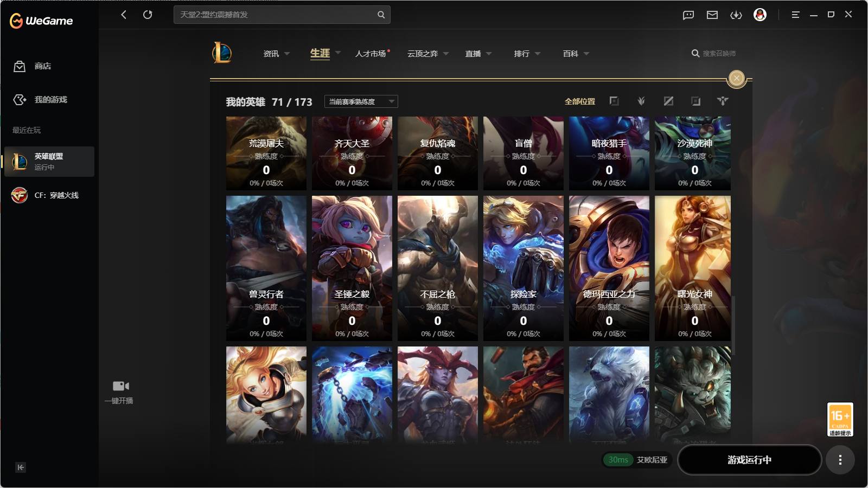Open the 资讯 tab

pyautogui.click(x=271, y=54)
